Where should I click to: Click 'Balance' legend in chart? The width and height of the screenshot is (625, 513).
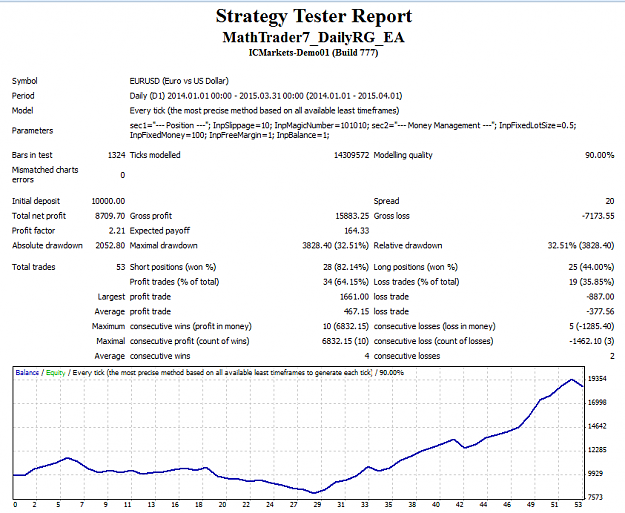(x=27, y=372)
